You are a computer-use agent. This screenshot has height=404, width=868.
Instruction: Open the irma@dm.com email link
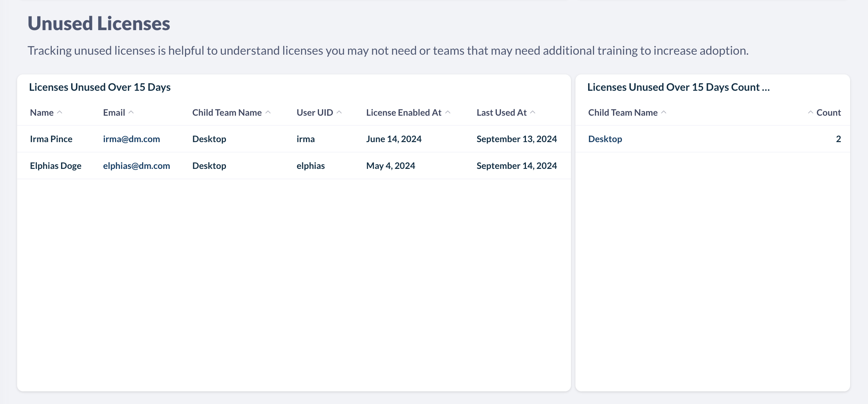click(x=131, y=139)
